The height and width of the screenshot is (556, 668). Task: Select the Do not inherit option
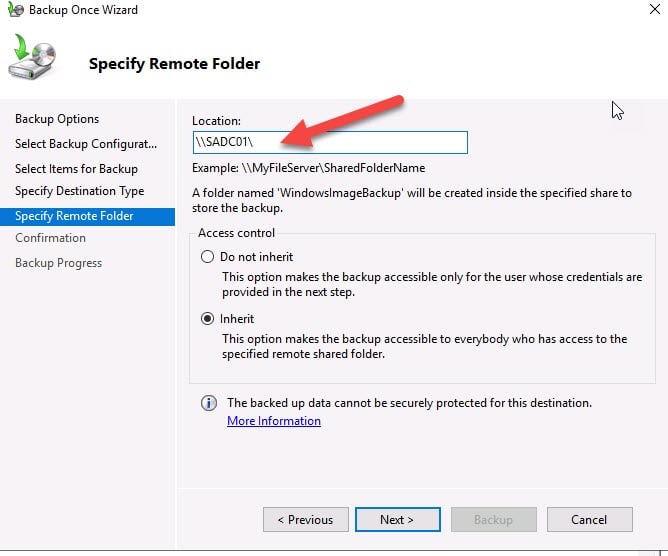point(208,257)
